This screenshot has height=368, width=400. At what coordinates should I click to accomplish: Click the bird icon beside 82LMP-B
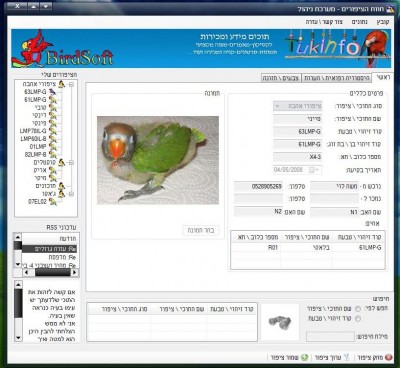(53, 155)
